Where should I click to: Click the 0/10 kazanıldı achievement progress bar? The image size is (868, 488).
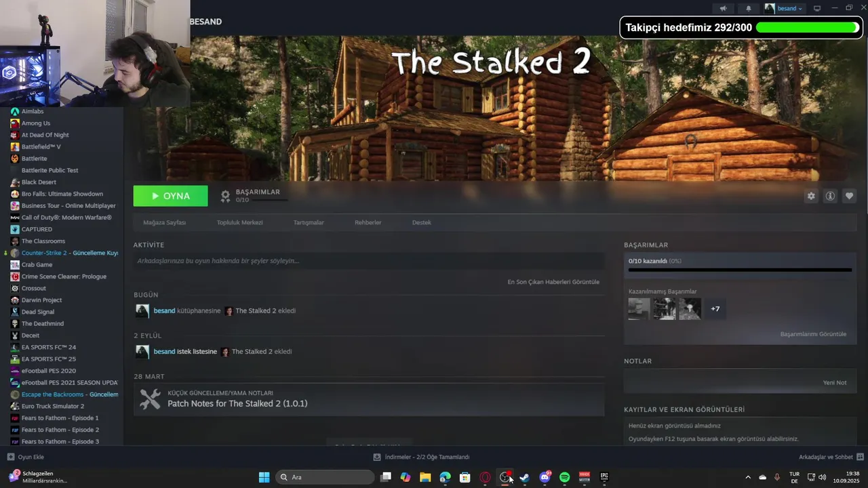[x=740, y=270]
